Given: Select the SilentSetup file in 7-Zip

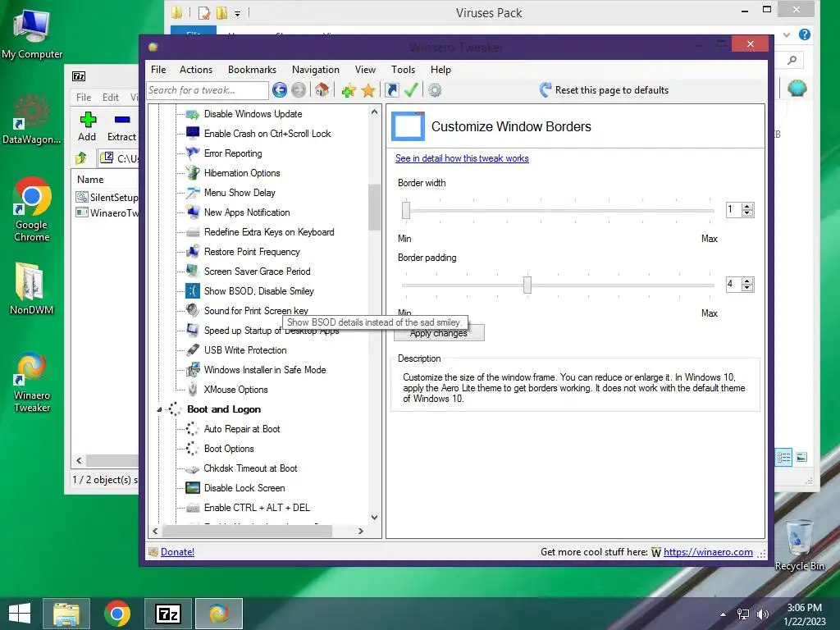Looking at the screenshot, I should click(x=107, y=197).
